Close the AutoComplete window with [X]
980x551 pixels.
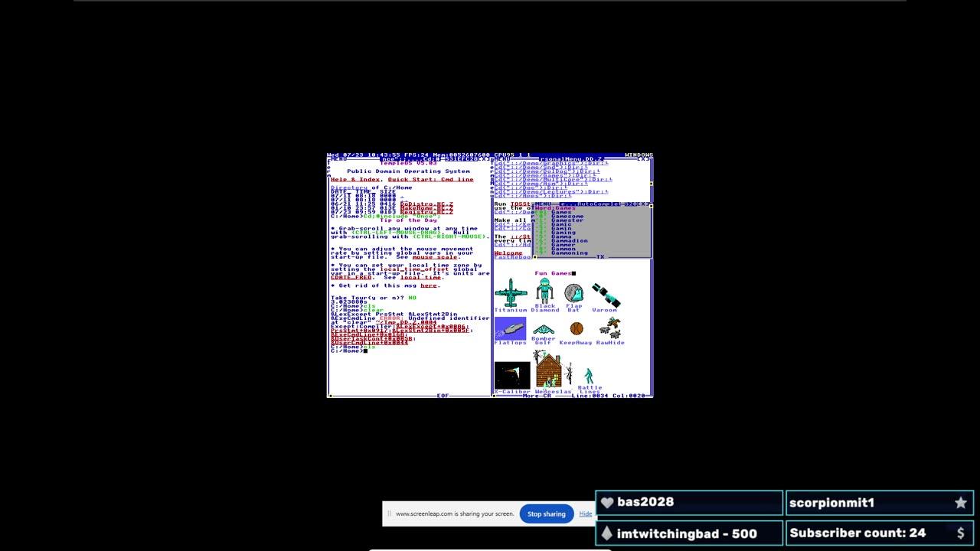[x=643, y=204]
